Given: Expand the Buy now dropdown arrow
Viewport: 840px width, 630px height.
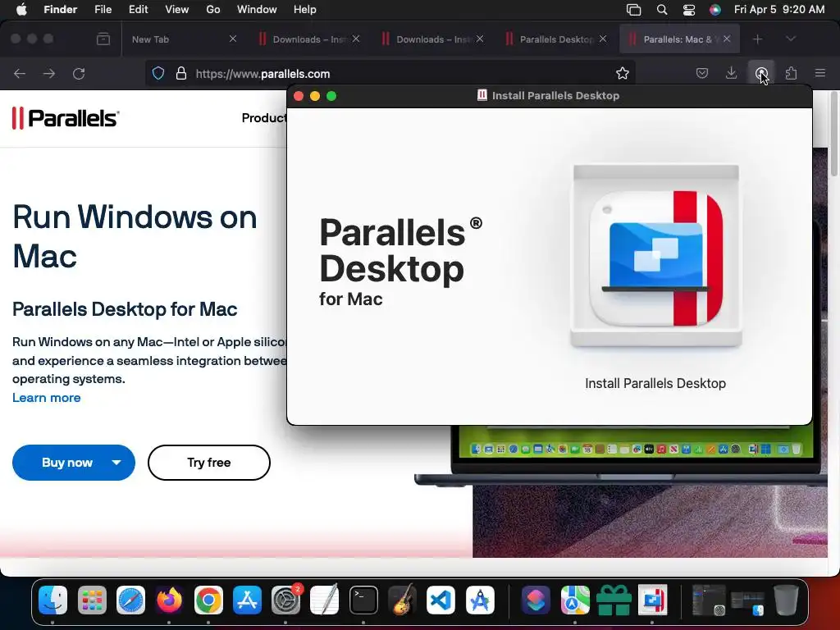Looking at the screenshot, I should (x=116, y=463).
